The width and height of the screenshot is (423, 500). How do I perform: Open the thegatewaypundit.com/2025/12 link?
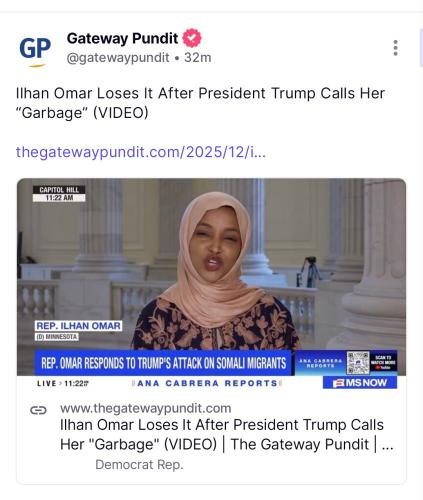(x=141, y=152)
